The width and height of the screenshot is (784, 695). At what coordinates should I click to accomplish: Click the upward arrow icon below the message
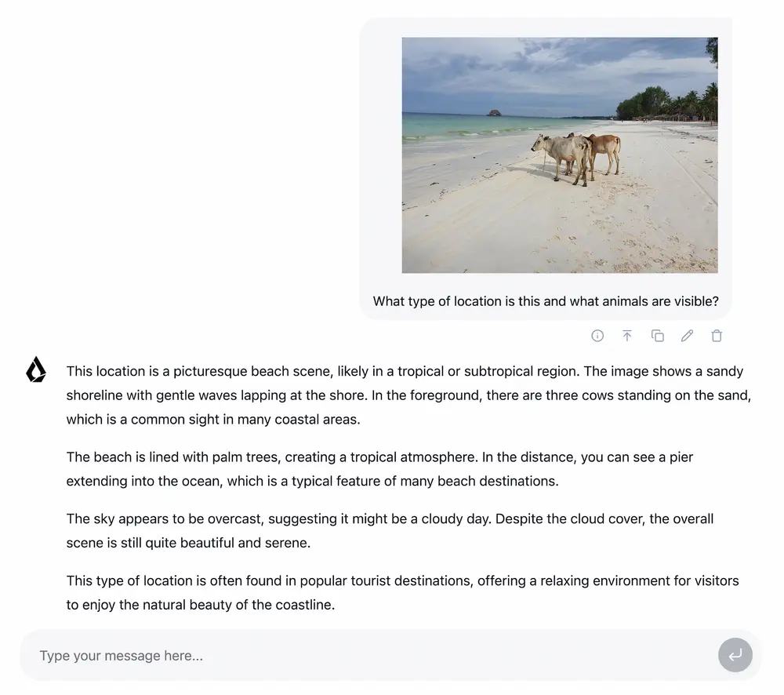coord(627,336)
